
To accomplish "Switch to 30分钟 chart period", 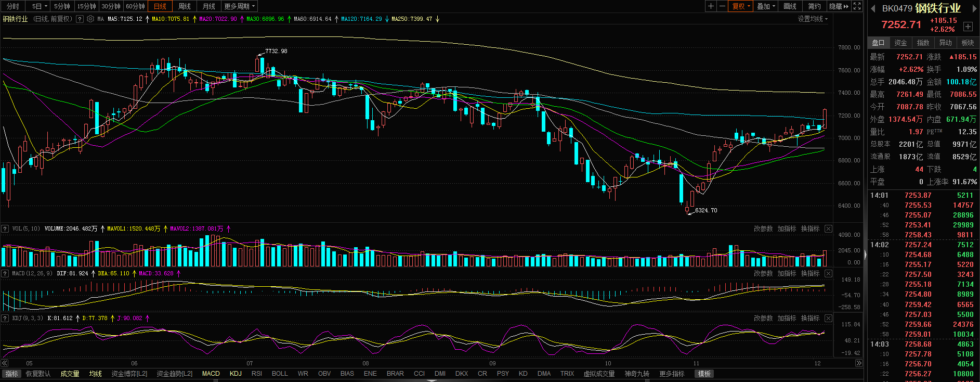I will 111,6.
